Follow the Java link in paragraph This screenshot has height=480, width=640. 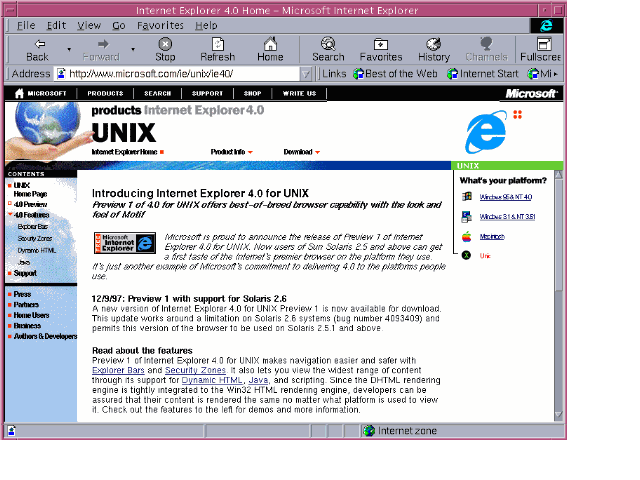(x=258, y=380)
